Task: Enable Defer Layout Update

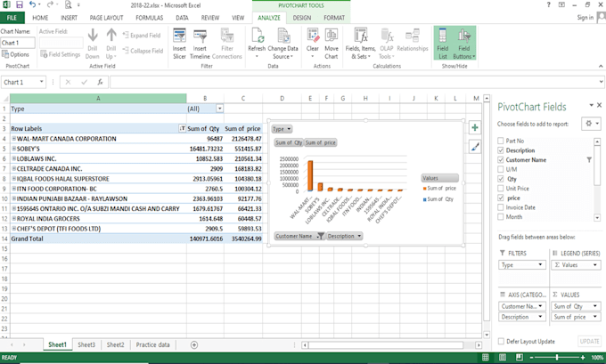Action: click(501, 341)
